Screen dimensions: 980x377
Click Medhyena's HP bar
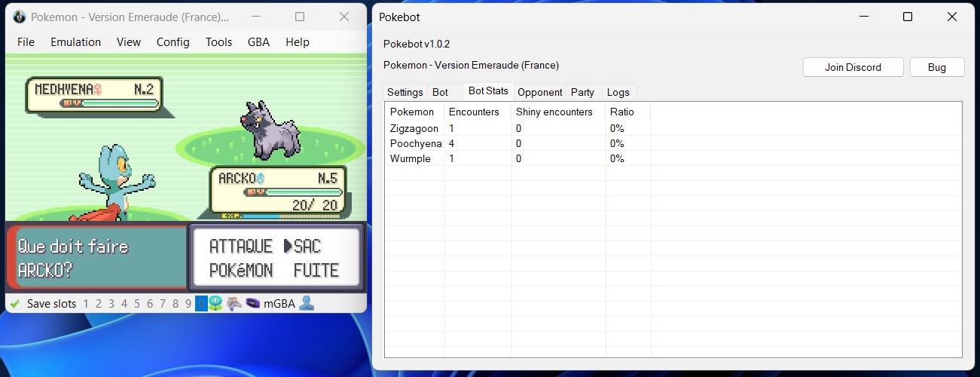click(x=111, y=103)
